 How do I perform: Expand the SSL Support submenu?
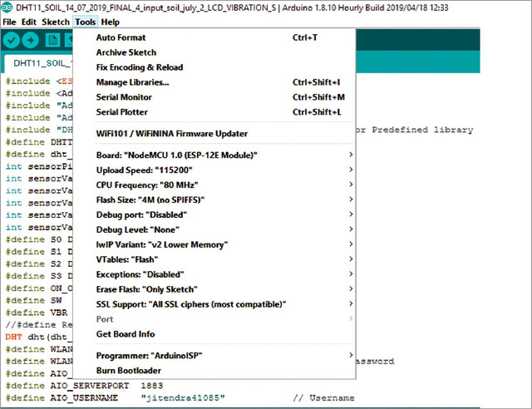tap(214, 304)
